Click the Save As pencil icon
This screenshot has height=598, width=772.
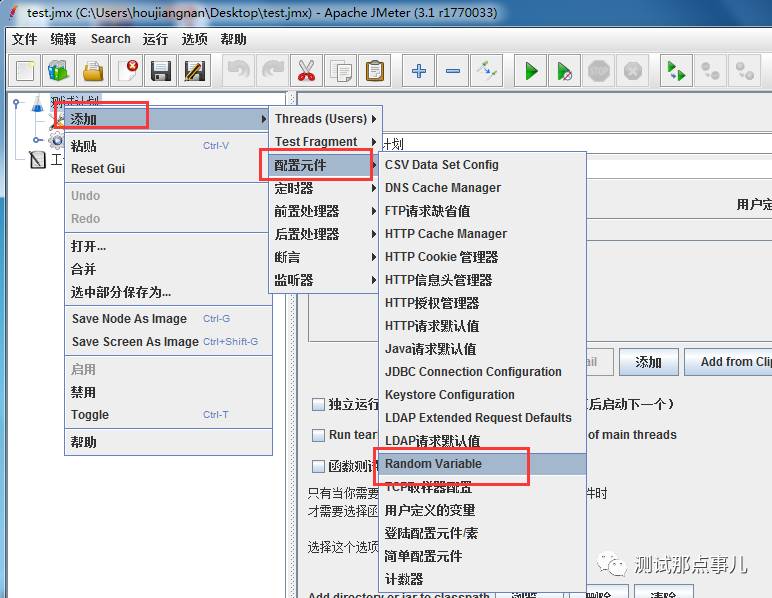[194, 71]
